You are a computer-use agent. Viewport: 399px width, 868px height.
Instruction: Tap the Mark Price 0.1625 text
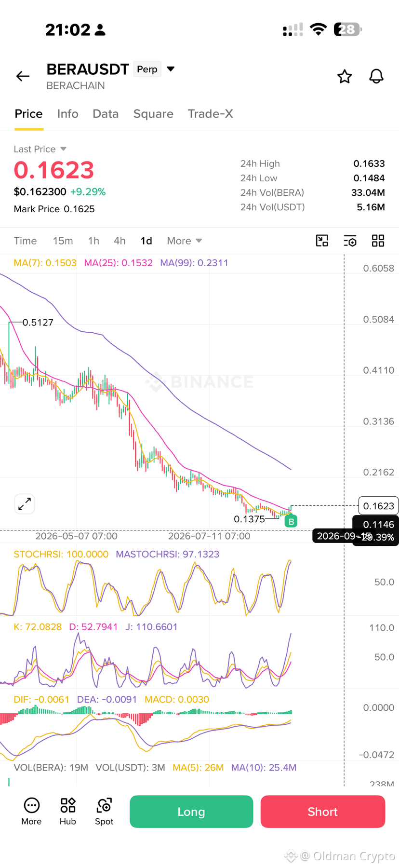tap(54, 209)
